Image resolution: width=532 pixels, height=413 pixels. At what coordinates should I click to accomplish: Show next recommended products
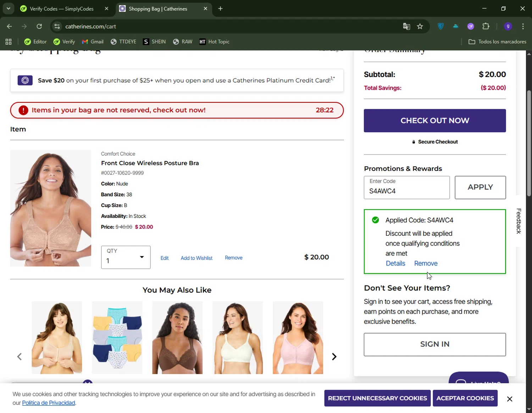(x=334, y=357)
